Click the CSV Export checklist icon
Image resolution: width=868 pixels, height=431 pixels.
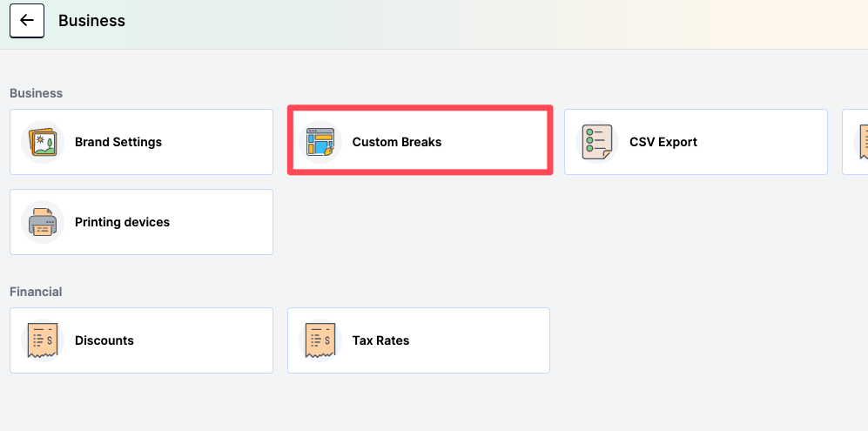(597, 142)
